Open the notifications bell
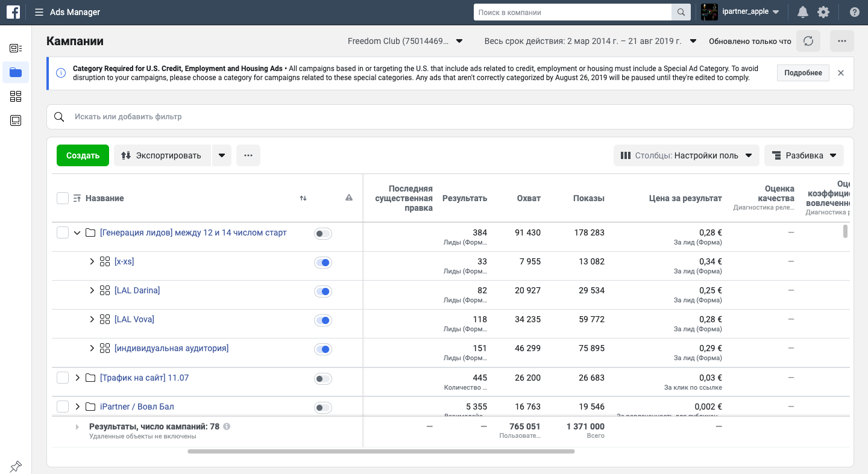The image size is (868, 474). 802,12
